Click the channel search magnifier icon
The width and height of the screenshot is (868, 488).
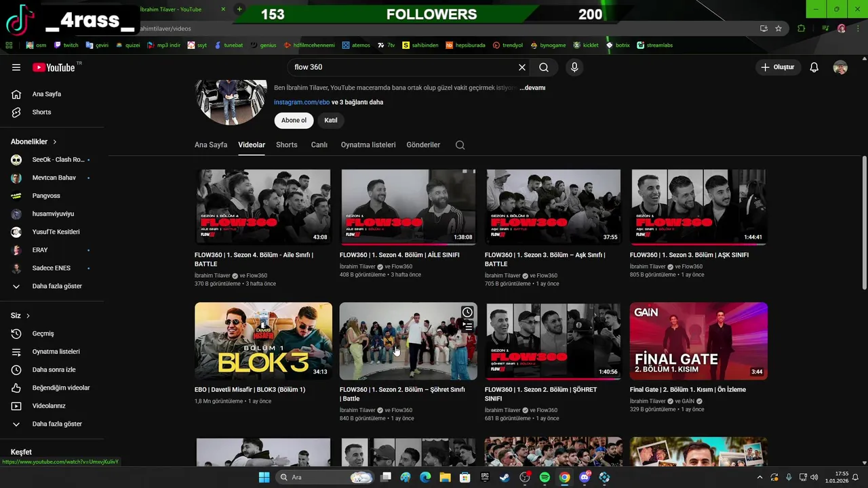click(460, 145)
